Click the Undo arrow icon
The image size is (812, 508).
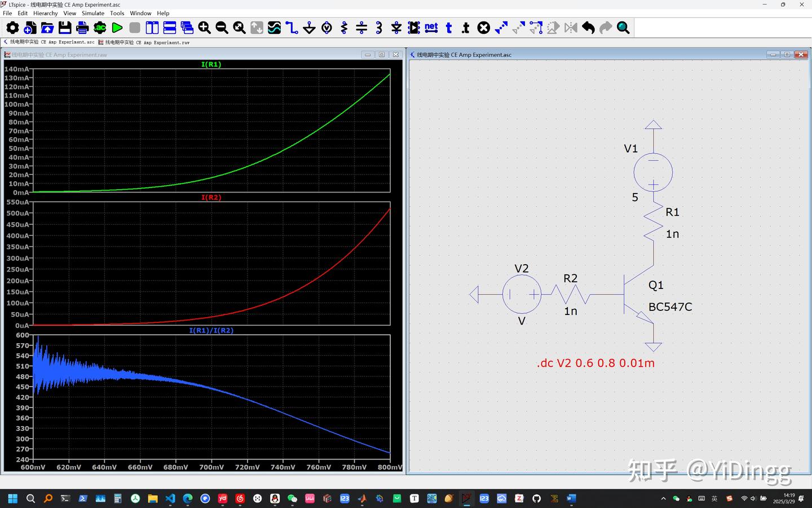[x=588, y=28]
